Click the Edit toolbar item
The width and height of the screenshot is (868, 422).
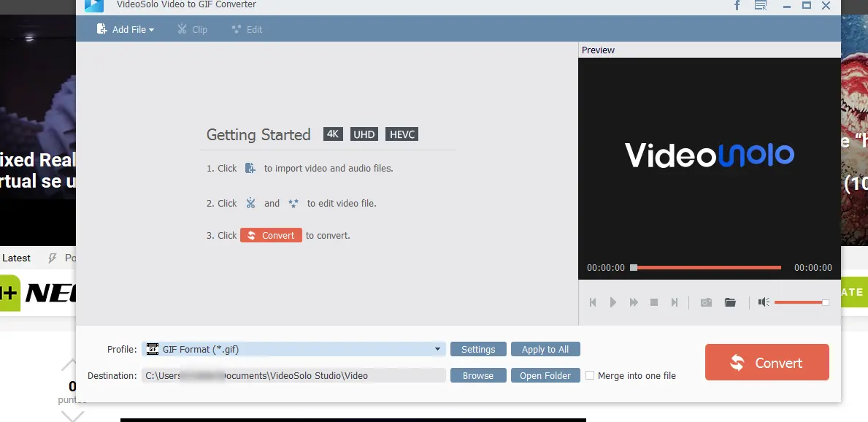pyautogui.click(x=246, y=29)
